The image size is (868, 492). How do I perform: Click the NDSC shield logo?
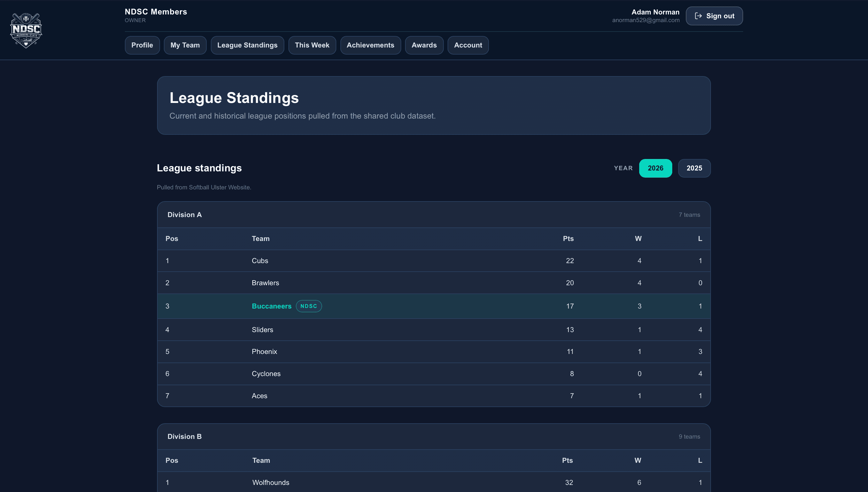[x=26, y=30]
